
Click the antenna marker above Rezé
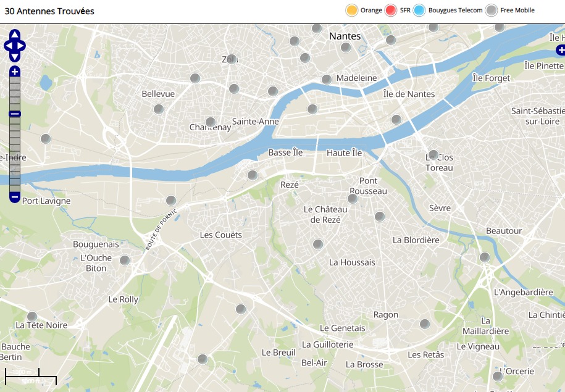253,175
